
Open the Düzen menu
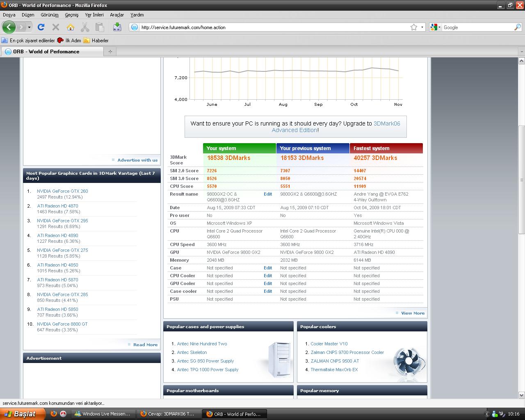pyautogui.click(x=28, y=15)
